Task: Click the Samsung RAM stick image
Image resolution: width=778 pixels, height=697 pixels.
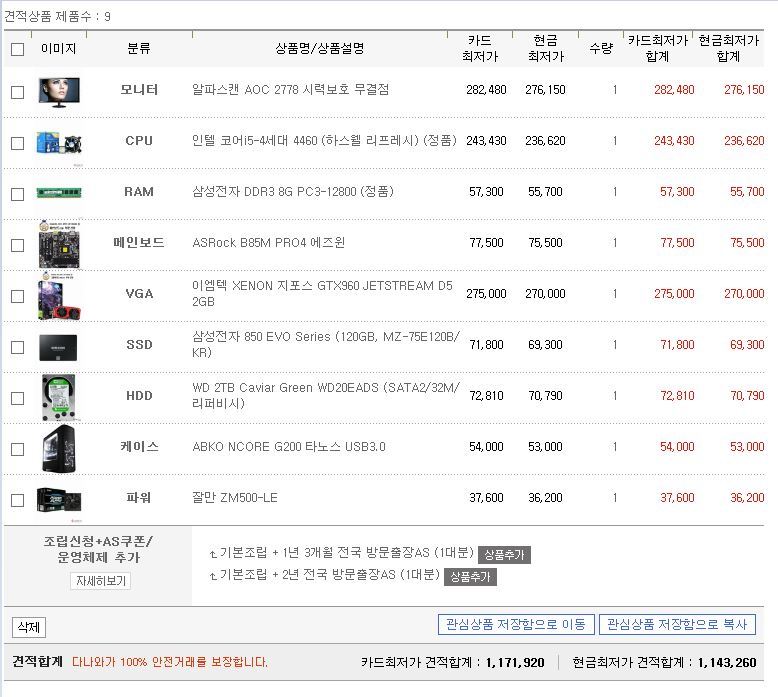Action: coord(58,193)
